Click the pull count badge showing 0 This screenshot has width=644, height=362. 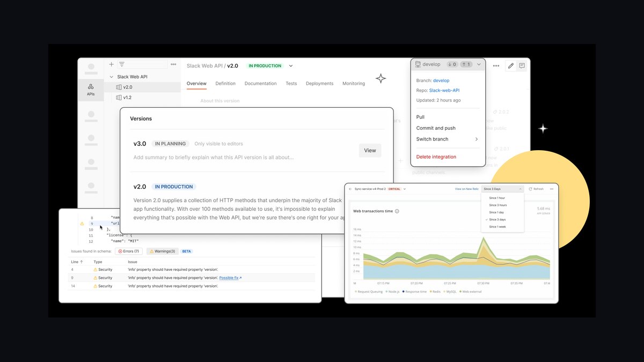tap(452, 64)
